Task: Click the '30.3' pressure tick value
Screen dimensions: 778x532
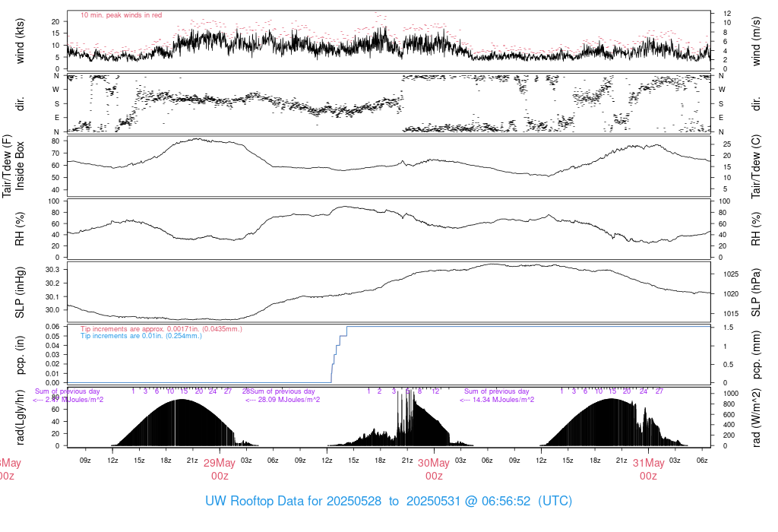Action: [x=52, y=270]
